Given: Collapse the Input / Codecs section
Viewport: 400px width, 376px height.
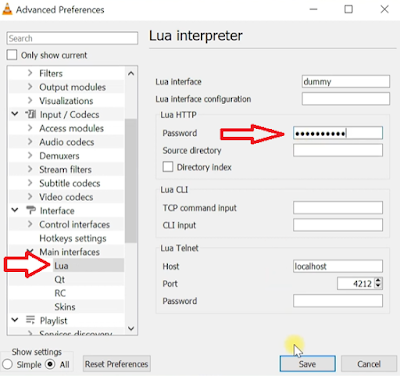Looking at the screenshot, I should [15, 114].
